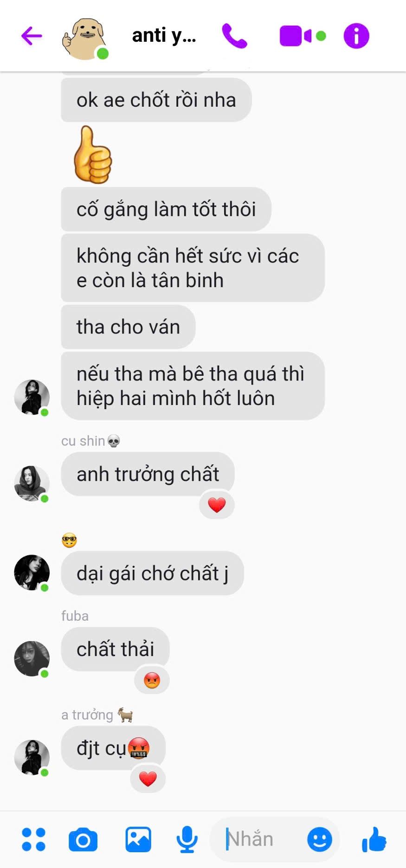Tap the heart reaction under 'anh trưởng chất'

click(x=217, y=505)
